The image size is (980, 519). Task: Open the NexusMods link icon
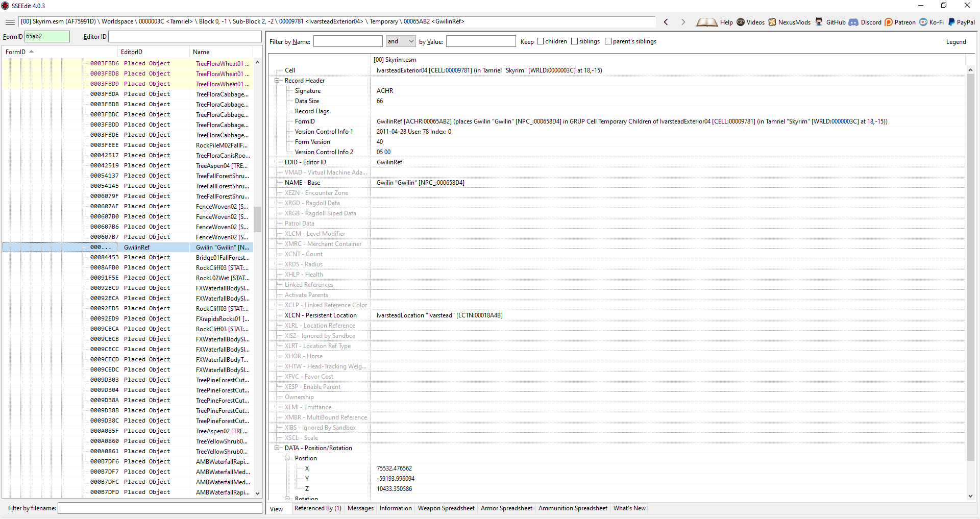point(772,22)
